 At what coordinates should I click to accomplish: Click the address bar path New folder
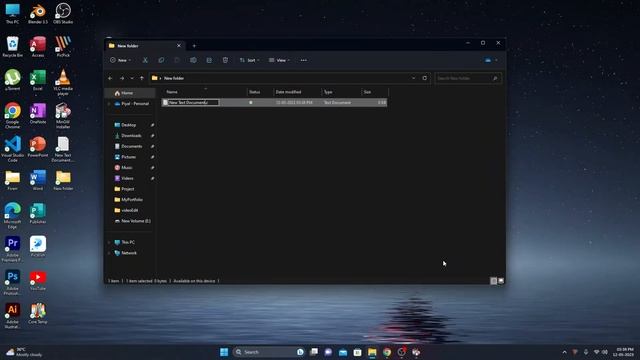tap(174, 78)
